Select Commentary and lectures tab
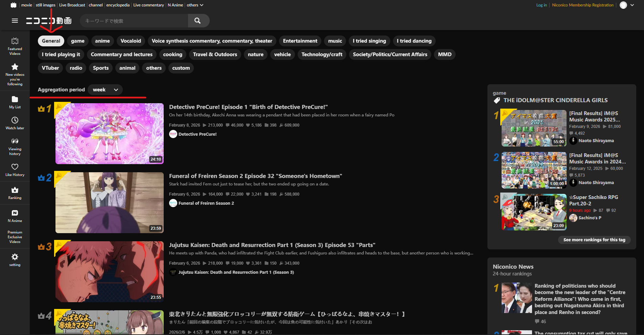The height and width of the screenshot is (335, 644). (x=122, y=54)
